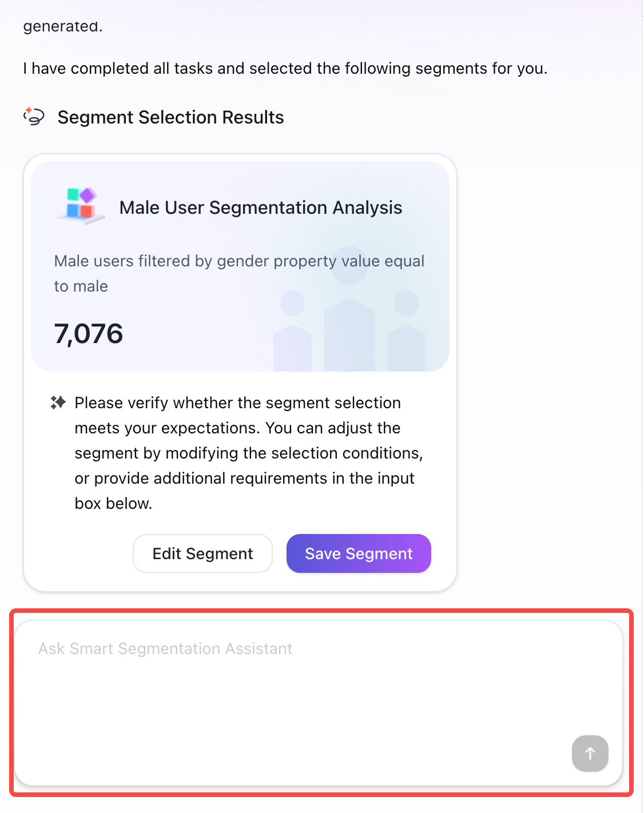Click the center silhouette figure in card
644x813 pixels.
point(349,309)
